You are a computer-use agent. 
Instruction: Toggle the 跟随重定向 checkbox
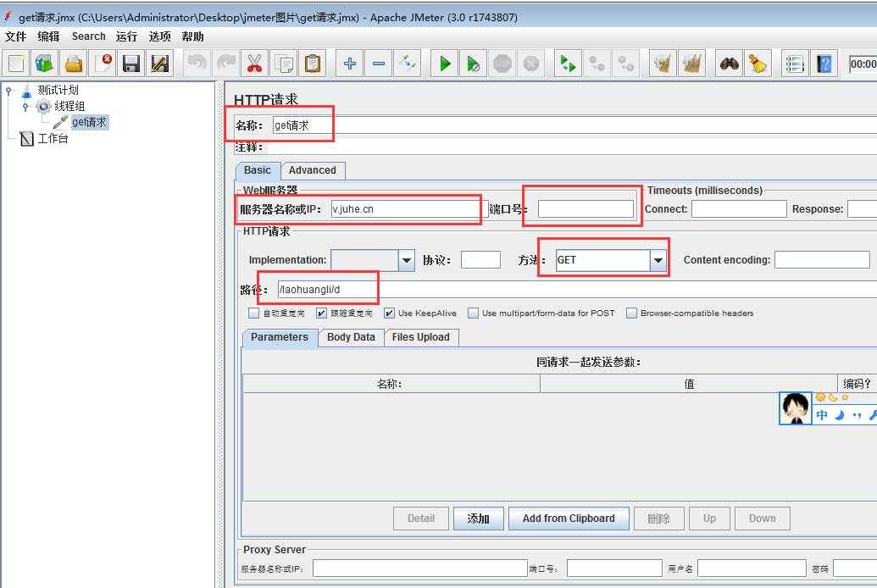321,313
